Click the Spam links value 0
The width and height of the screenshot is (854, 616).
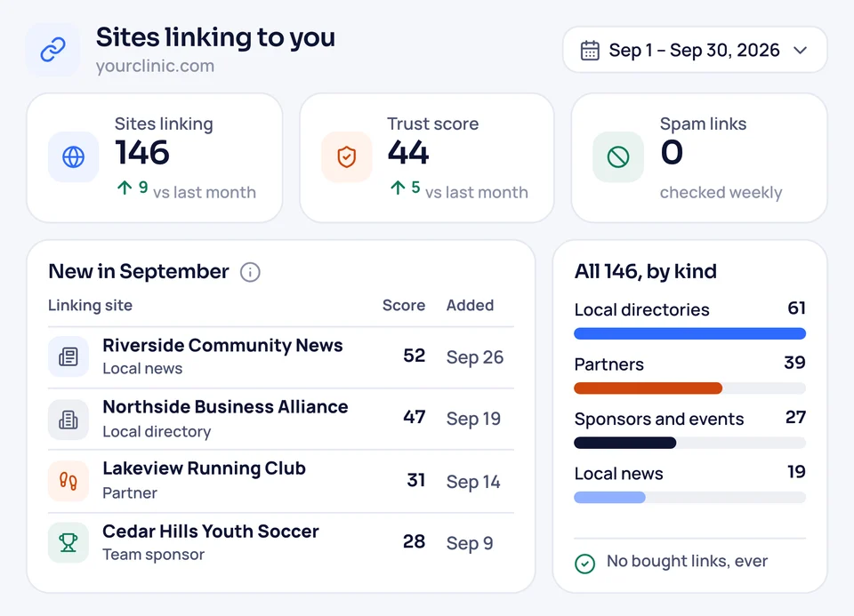coord(672,152)
